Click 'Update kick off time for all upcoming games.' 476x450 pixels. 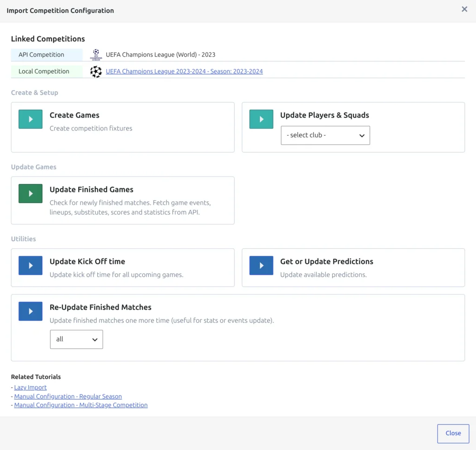116,275
